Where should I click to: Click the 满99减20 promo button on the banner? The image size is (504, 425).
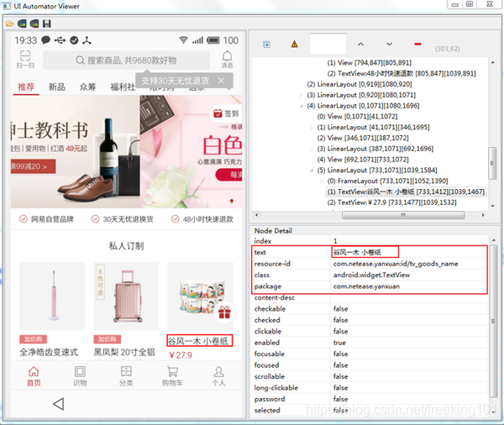(x=33, y=166)
